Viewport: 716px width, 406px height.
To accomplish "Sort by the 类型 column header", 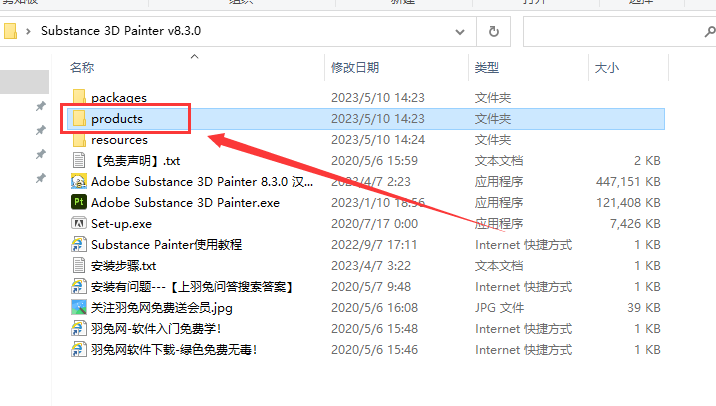I will point(486,68).
